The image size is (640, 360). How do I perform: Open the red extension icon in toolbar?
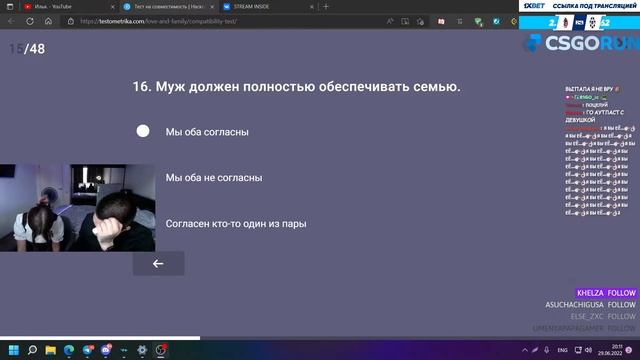pos(441,21)
